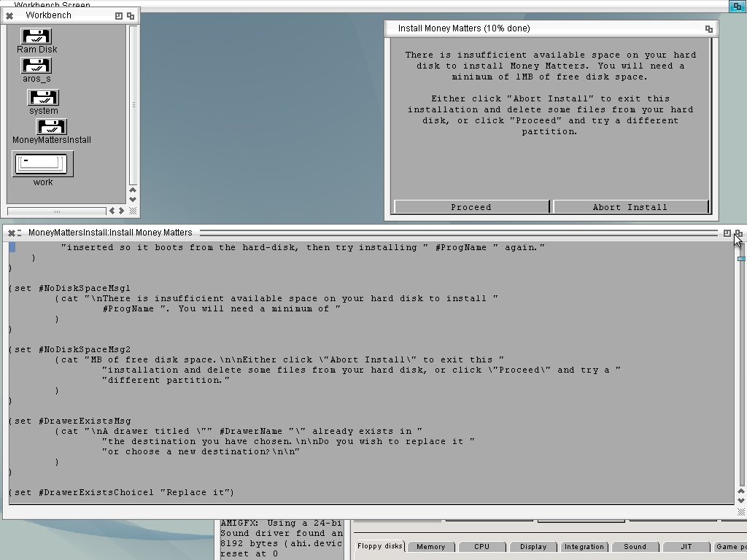747x560 pixels.
Task: Click left arrow in Workbench horizontal scrollbar
Action: (x=112, y=211)
